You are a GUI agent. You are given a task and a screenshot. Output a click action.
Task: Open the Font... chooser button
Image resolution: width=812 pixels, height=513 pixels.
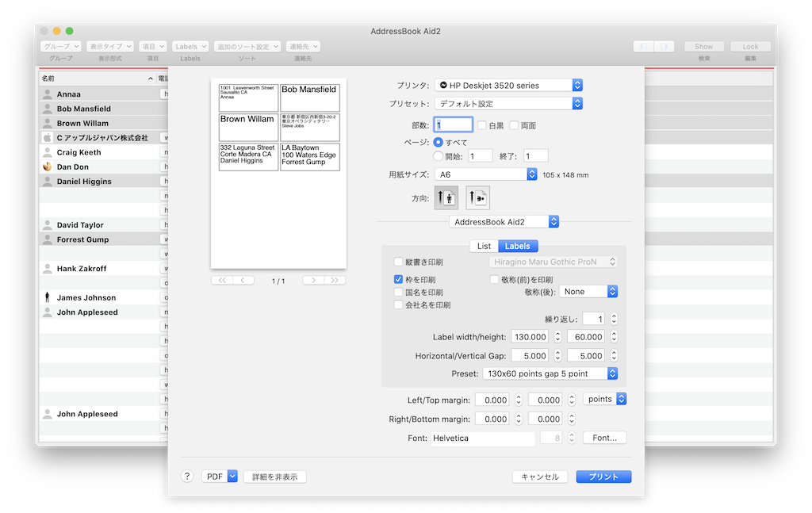605,438
